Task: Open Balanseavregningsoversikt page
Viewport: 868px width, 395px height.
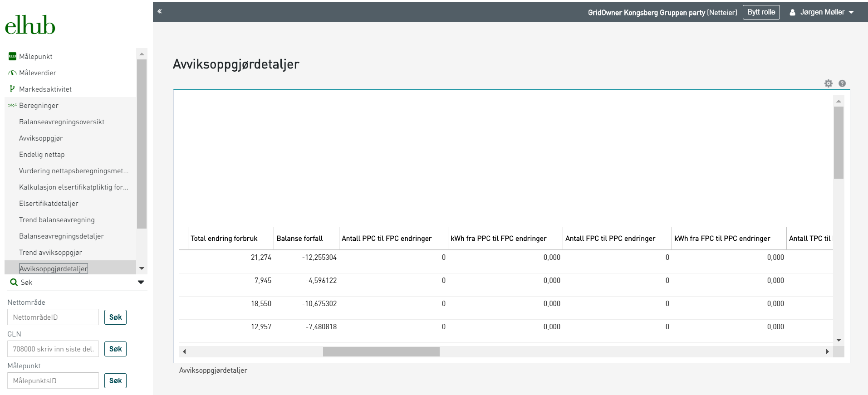Action: (x=62, y=122)
